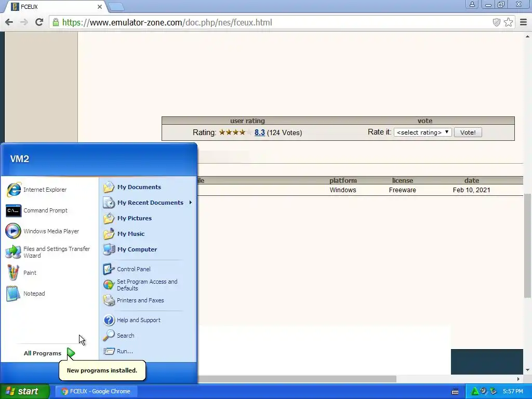Click the Freeware license cell
532x399 pixels.
(x=403, y=190)
